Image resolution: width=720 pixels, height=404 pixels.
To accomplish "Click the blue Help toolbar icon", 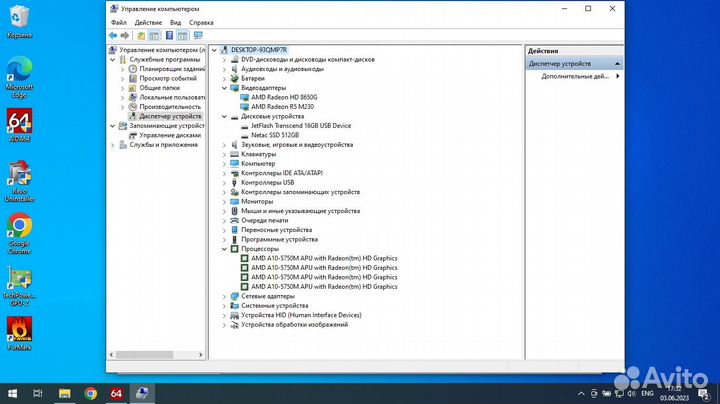I will tap(169, 35).
